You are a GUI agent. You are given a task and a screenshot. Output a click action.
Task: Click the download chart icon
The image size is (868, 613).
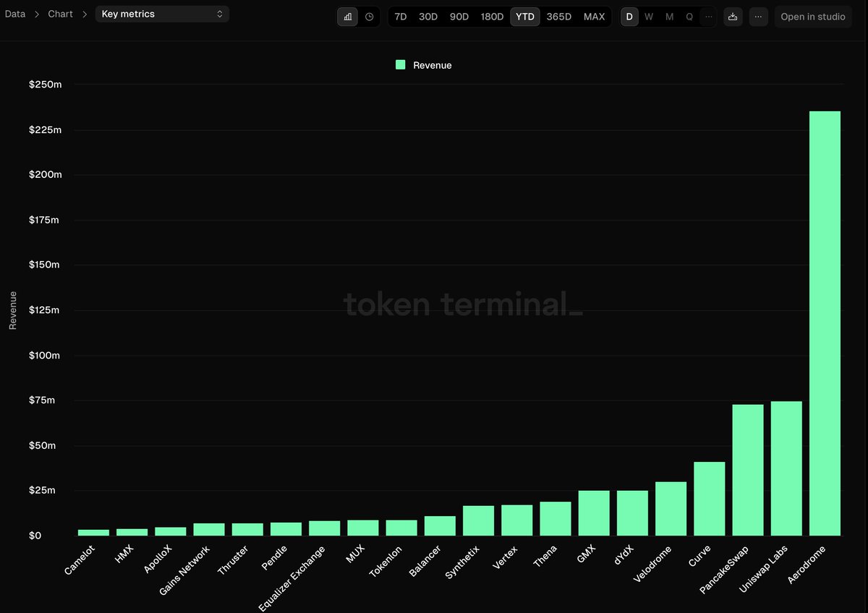[733, 17]
